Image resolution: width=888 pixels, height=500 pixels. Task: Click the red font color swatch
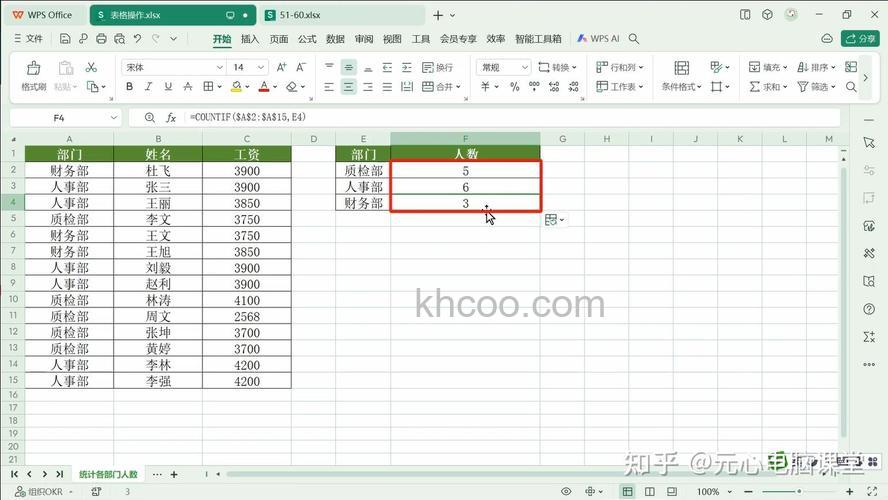coord(264,87)
